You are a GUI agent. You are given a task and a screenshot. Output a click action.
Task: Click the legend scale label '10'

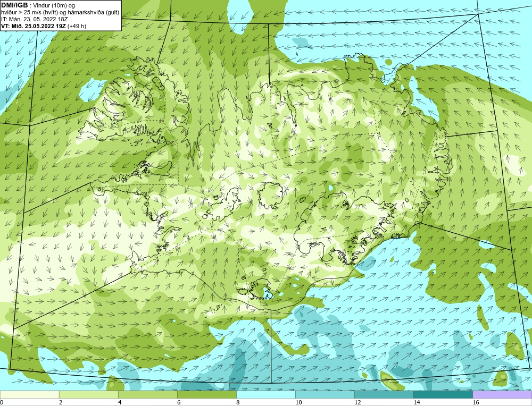[298, 402]
